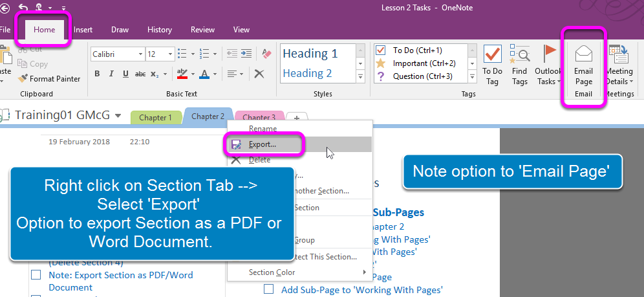Screen dimensions: 644x297
Task: Increase the indent position
Action: click(246, 54)
